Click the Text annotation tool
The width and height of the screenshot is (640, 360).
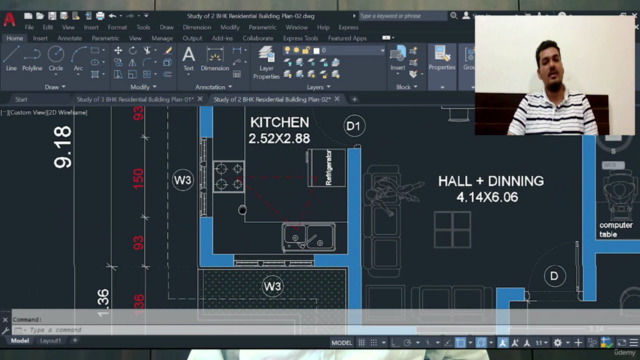click(x=188, y=58)
